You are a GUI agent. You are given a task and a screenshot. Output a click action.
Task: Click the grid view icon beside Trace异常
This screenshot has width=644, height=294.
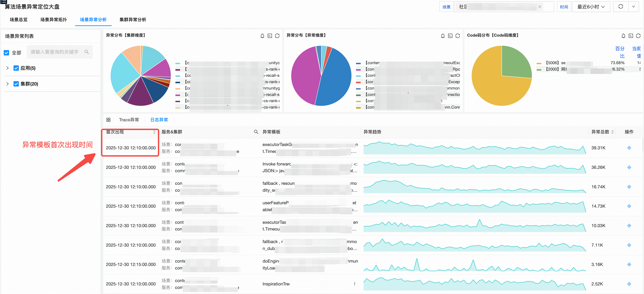(108, 120)
